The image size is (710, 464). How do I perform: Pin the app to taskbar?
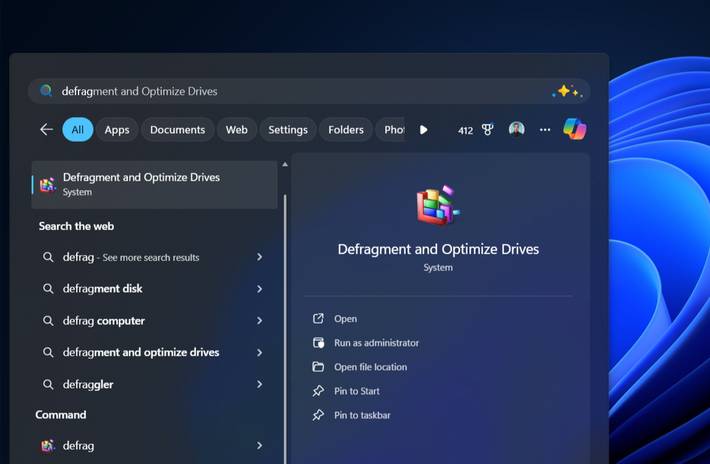click(x=362, y=415)
